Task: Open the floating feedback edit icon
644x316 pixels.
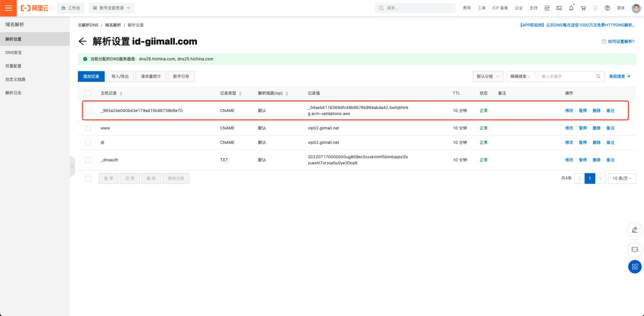Action: [x=635, y=230]
